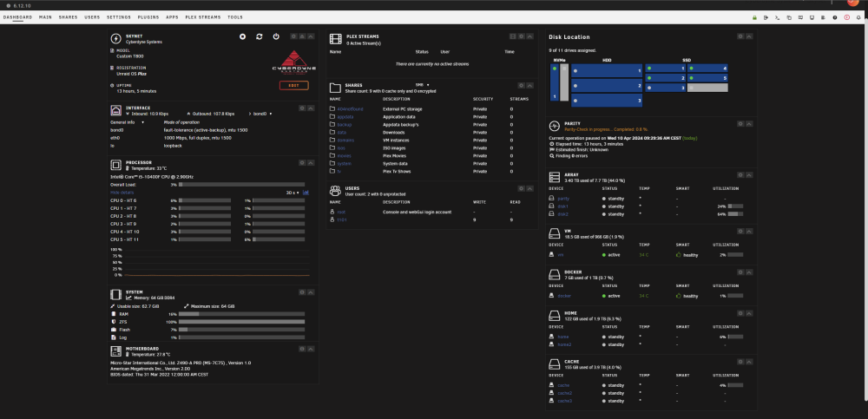Screen dimensions: 868x419
Task: Open the notifications bell in the top bar
Action: pos(858,17)
